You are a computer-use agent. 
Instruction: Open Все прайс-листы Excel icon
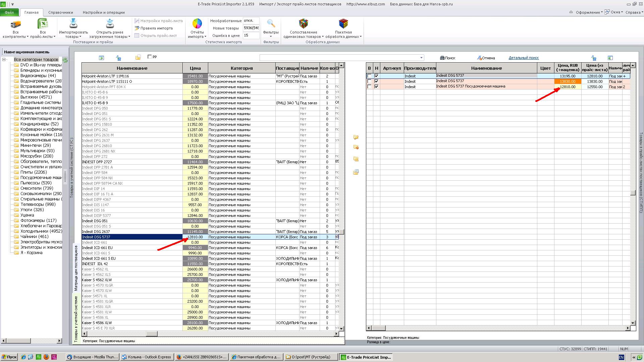pos(43,24)
